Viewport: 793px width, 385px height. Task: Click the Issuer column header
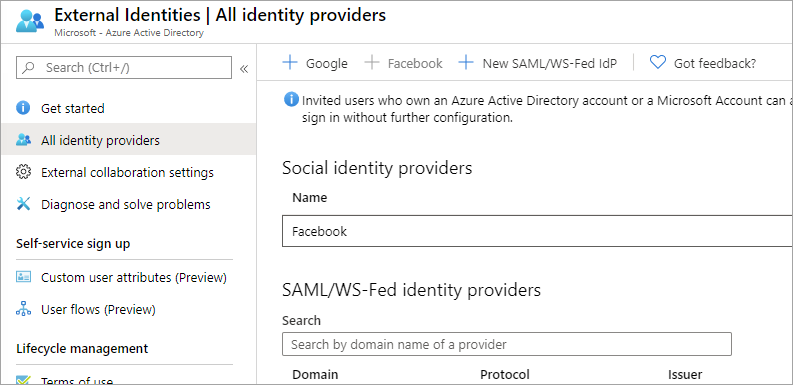click(x=685, y=374)
